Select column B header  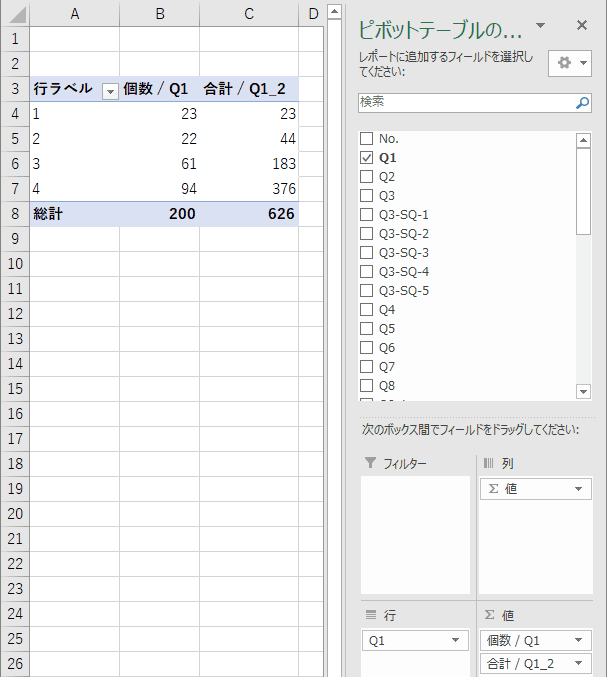(159, 13)
